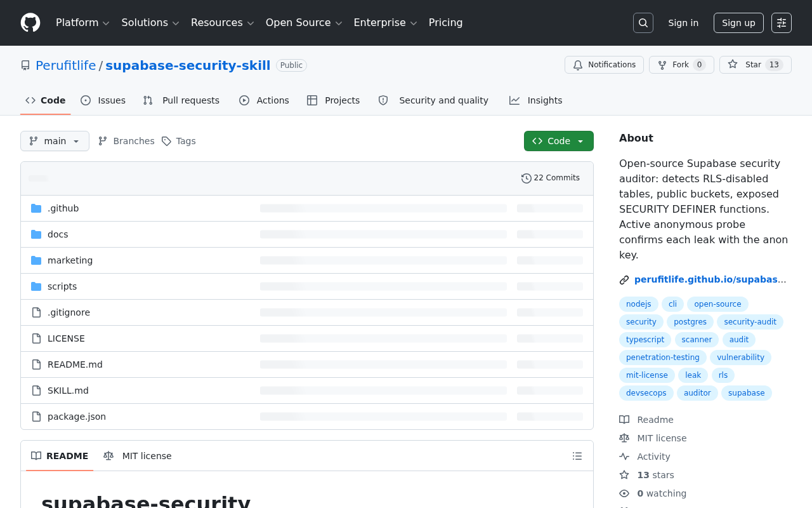This screenshot has height=508, width=812.
Task: Click the history clock icon by 22 Commits
Action: coord(527,178)
